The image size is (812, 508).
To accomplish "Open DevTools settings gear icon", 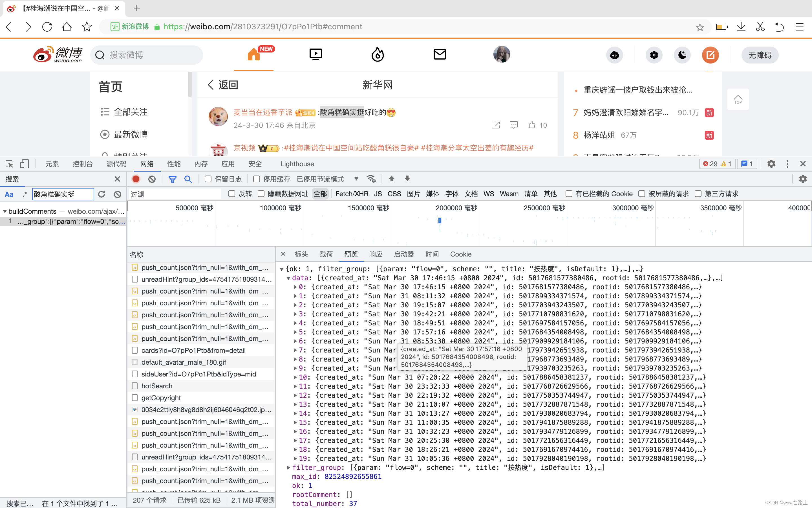I will click(x=771, y=164).
